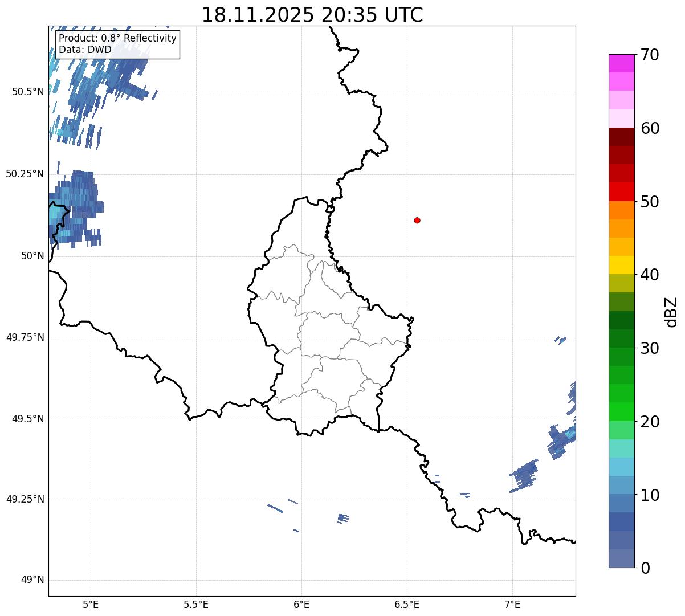This screenshot has height=616, width=685.
Task: Select the dark maroon swatch below 60
Action: click(622, 137)
